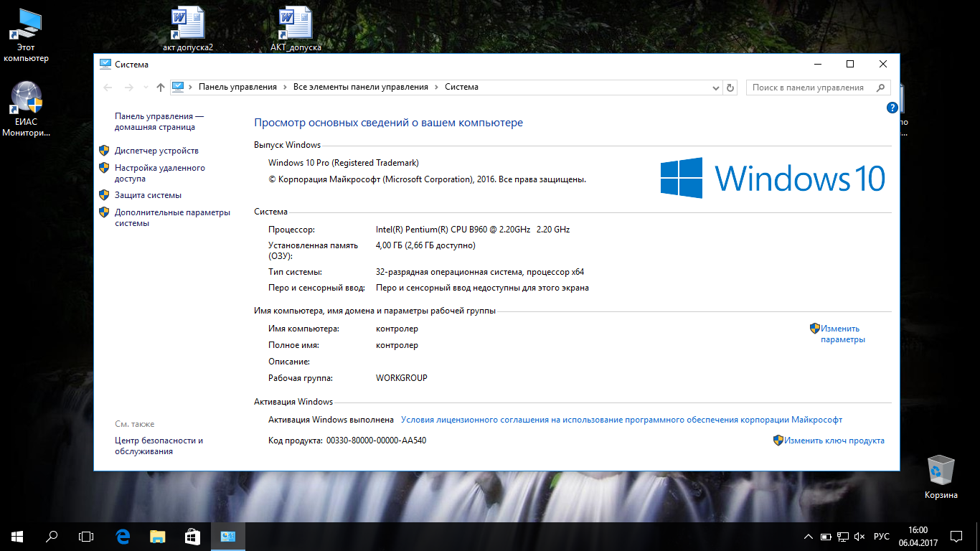Open АКТ_допуска Word document shortcut
The image size is (980, 551).
point(296,29)
